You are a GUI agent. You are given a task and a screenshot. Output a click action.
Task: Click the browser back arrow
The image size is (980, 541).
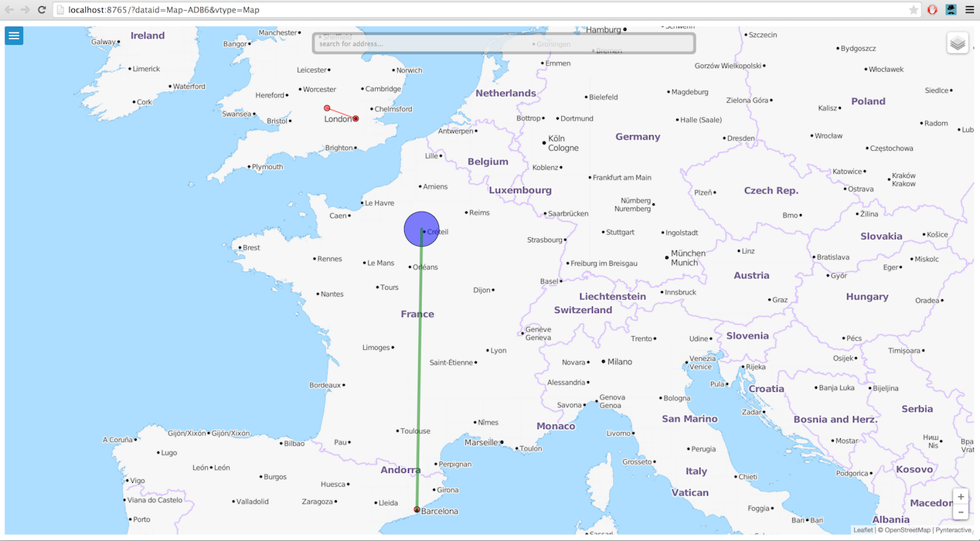[9, 9]
